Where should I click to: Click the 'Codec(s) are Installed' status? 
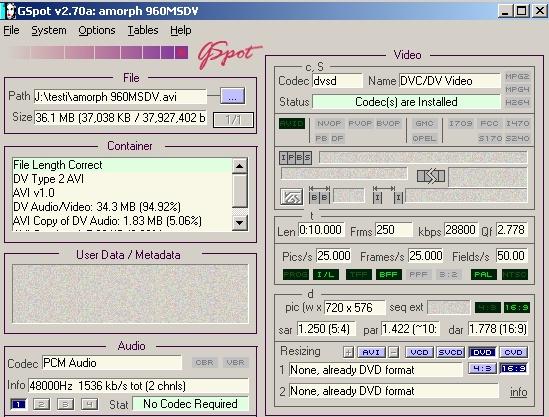[x=406, y=102]
